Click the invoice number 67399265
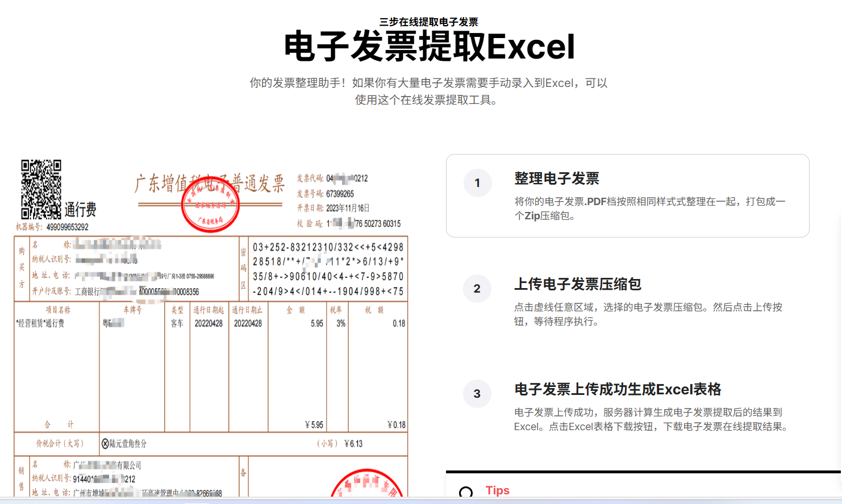The image size is (842, 504). (x=340, y=194)
